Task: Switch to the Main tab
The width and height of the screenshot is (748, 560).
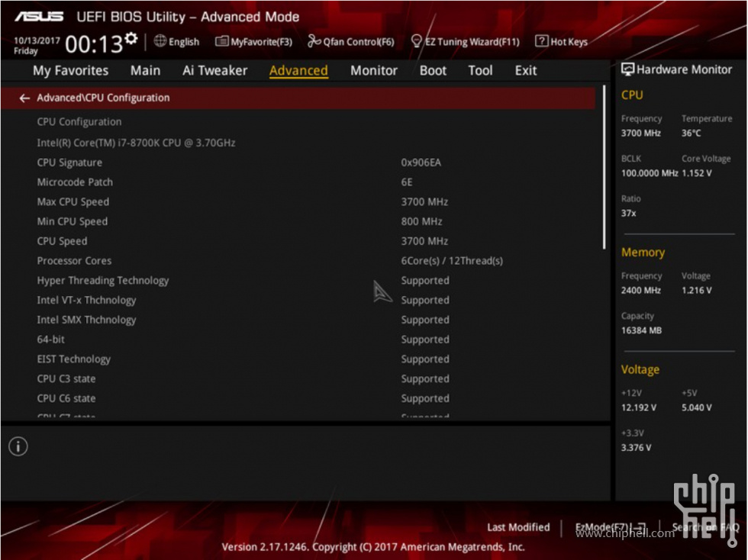Action: point(146,71)
